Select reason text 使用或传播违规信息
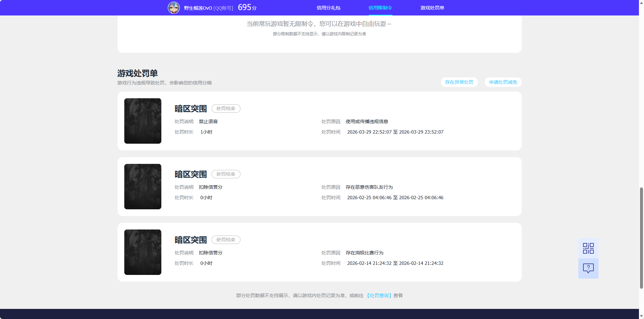Image resolution: width=644 pixels, height=319 pixels. (x=367, y=121)
